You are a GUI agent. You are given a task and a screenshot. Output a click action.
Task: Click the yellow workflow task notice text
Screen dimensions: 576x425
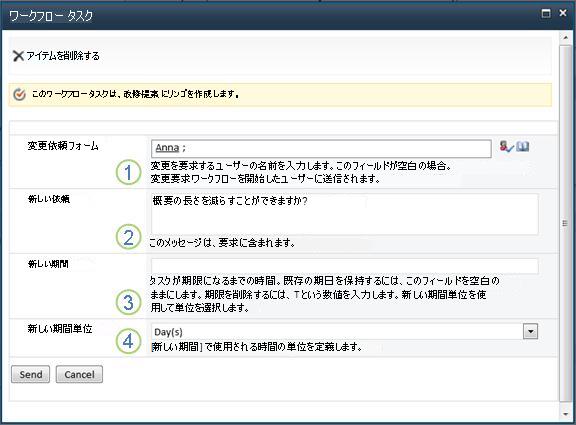pyautogui.click(x=136, y=94)
